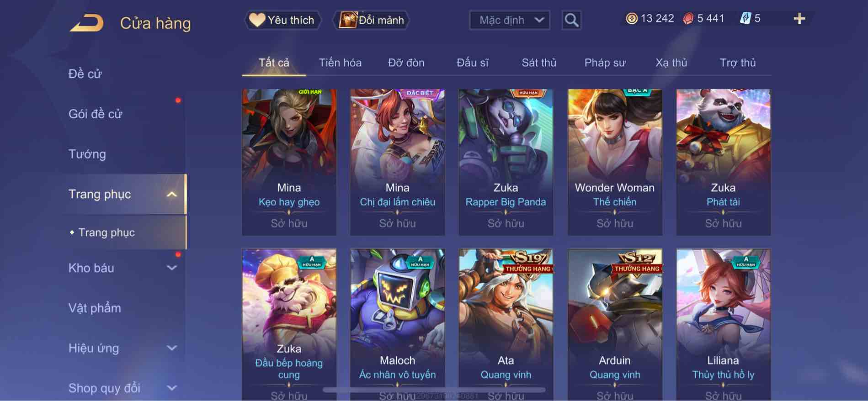Tap the plus icon to add currency
Screen dimensions: 868x401
click(799, 19)
